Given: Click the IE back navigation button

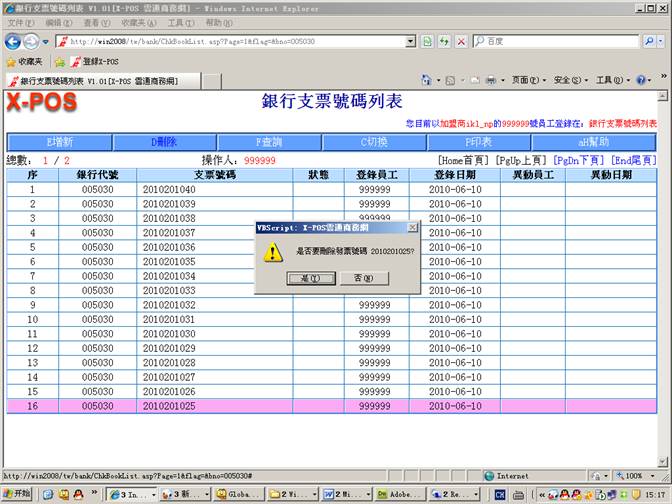Looking at the screenshot, I should (13, 42).
